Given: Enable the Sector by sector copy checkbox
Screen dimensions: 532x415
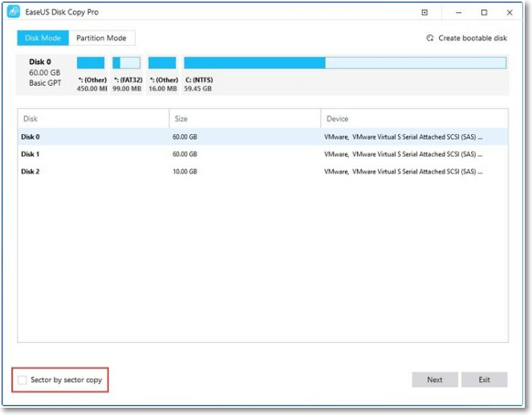Looking at the screenshot, I should tap(22, 380).
